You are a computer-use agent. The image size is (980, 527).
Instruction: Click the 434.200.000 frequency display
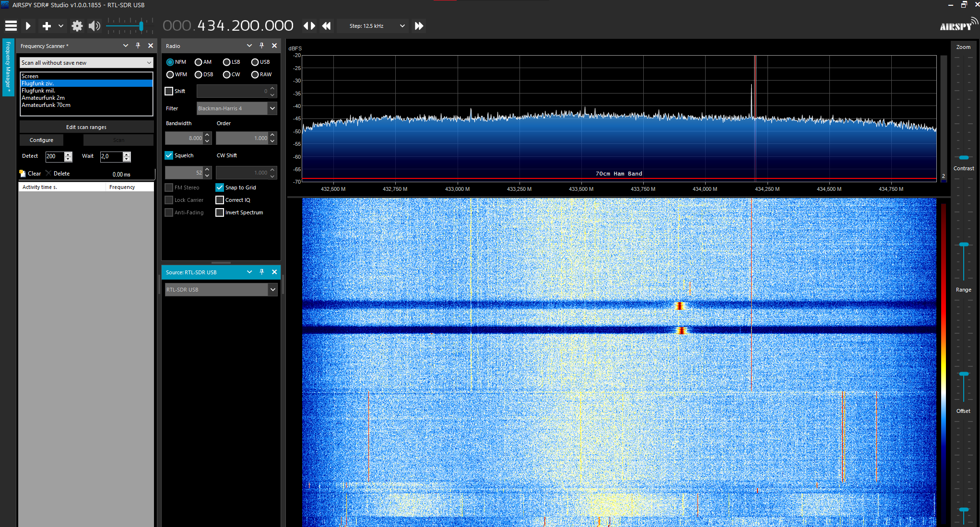point(228,26)
